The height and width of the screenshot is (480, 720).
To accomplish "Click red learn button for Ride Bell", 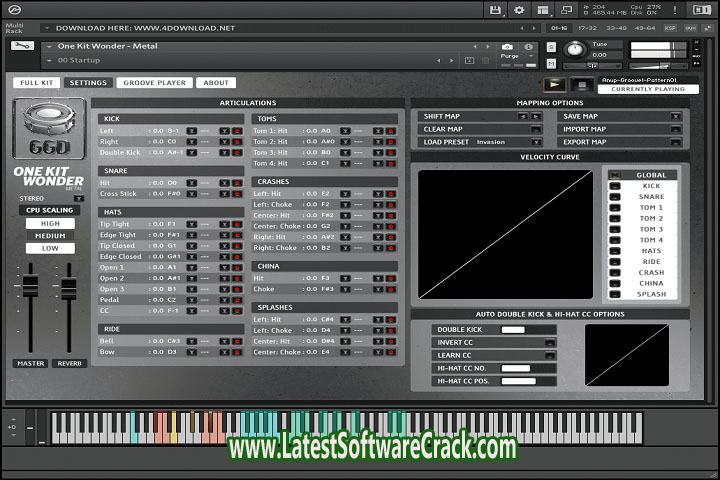I will 237,341.
